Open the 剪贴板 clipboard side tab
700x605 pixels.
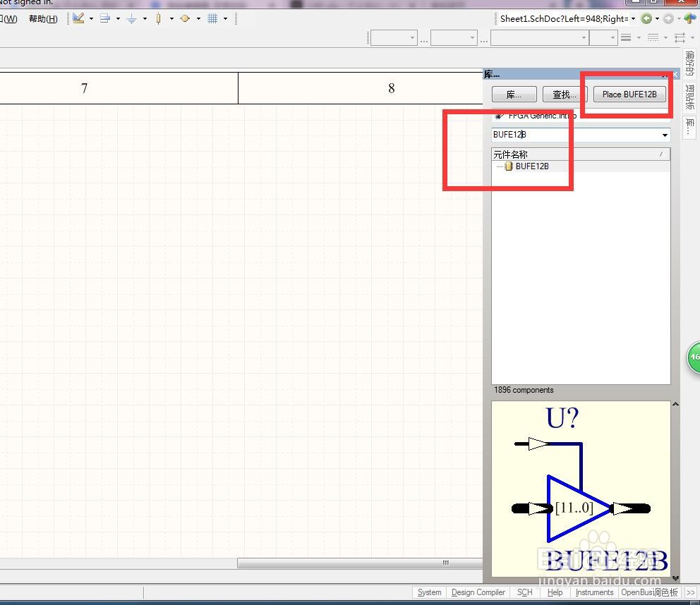click(689, 97)
